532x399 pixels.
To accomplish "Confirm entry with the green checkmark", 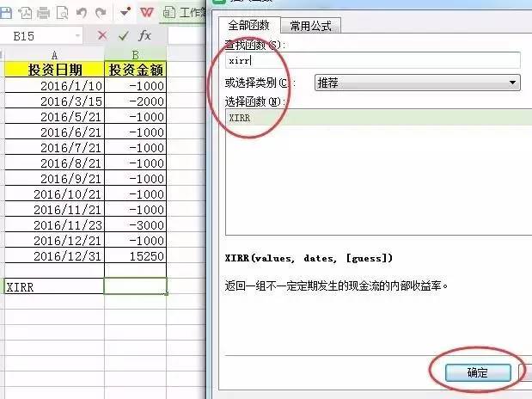I will [x=124, y=35].
